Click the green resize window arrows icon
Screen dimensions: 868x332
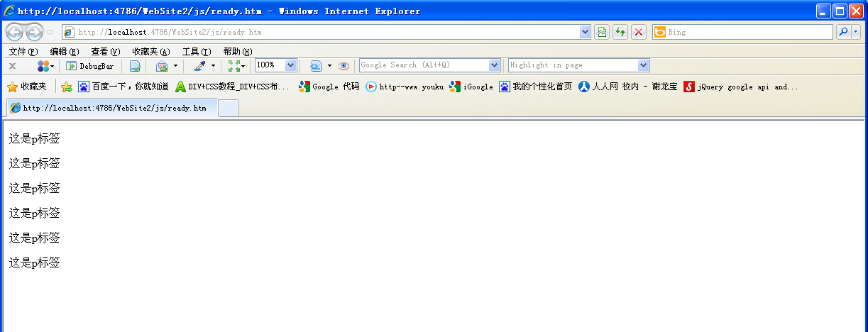[x=234, y=65]
